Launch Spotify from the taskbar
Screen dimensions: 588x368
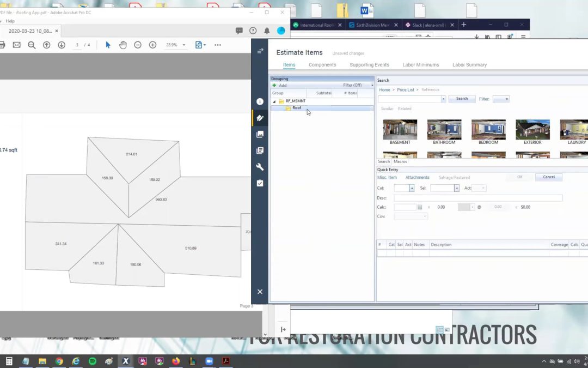pyautogui.click(x=92, y=361)
